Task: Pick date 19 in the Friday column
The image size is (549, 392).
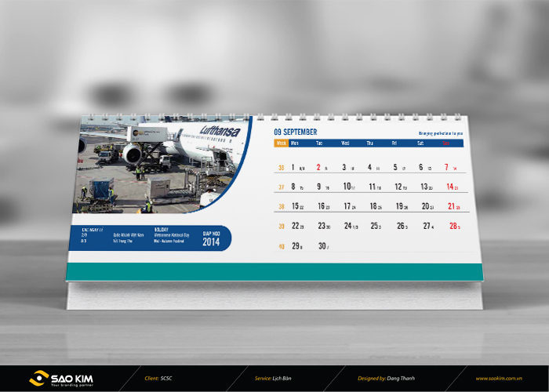Action: tap(398, 206)
